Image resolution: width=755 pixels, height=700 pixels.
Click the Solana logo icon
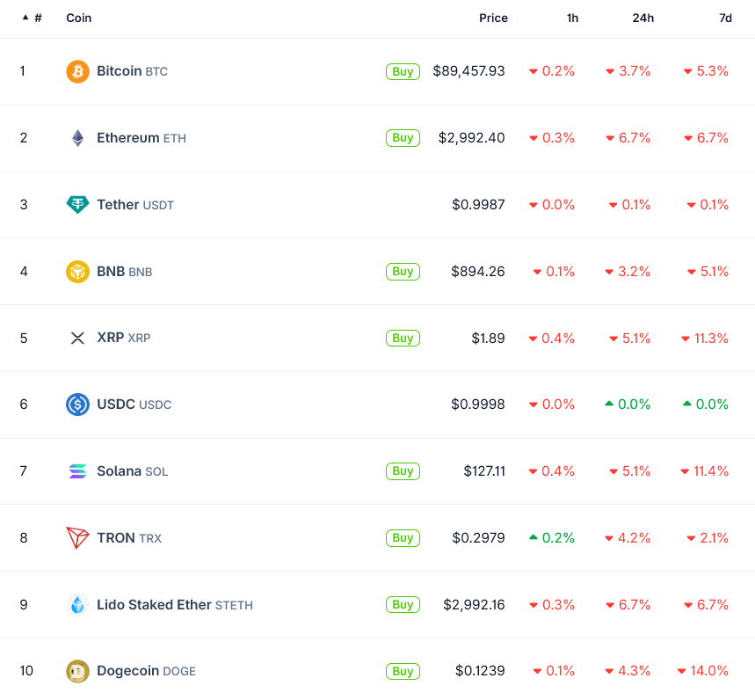pos(77,471)
